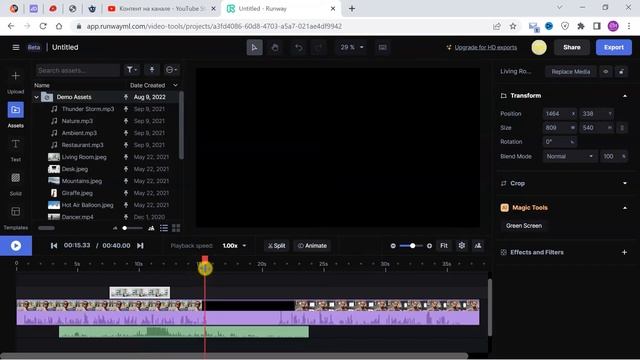Click the Split button
640x360 pixels.
click(x=276, y=246)
